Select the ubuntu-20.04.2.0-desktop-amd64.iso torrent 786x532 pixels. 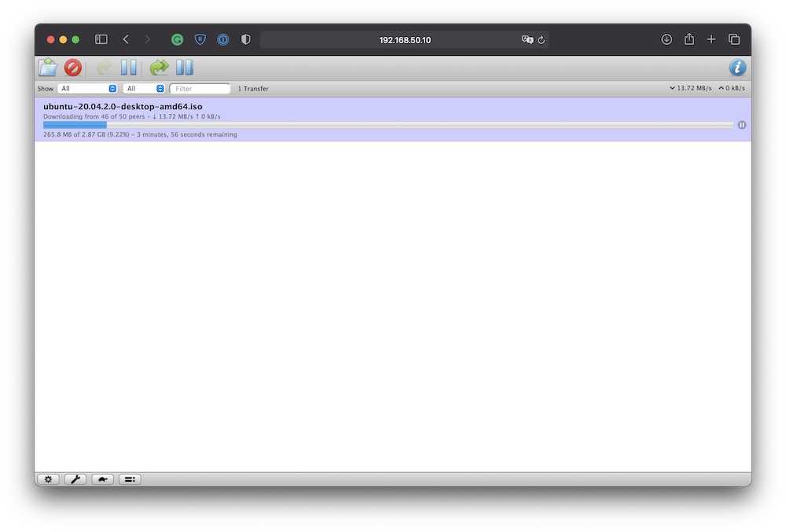click(123, 106)
